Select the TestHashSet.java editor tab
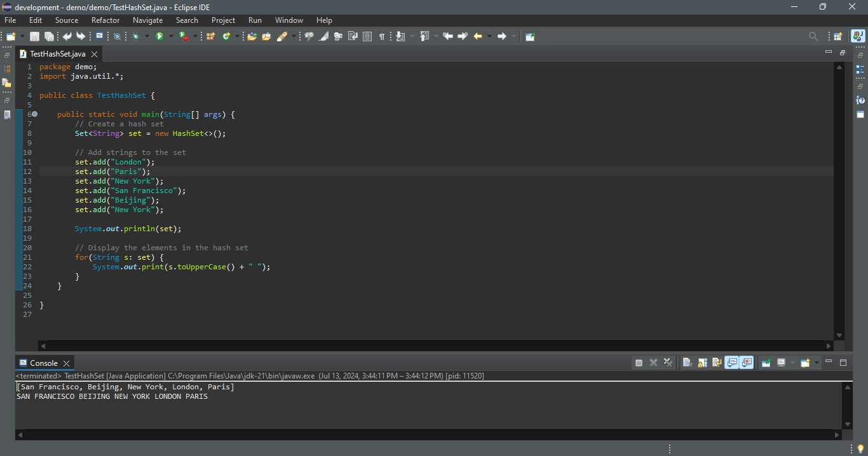 57,54
